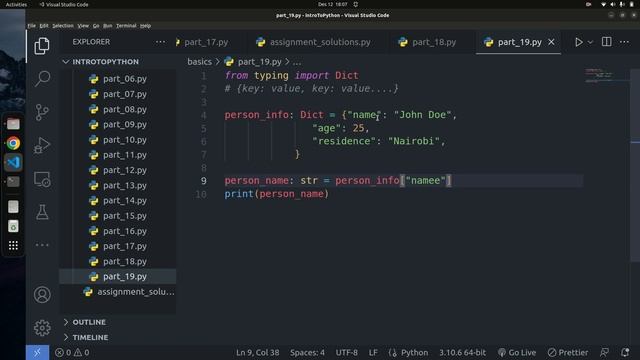Open Terminal from the dock
Image resolution: width=640 pixels, height=360 pixels.
[13, 181]
